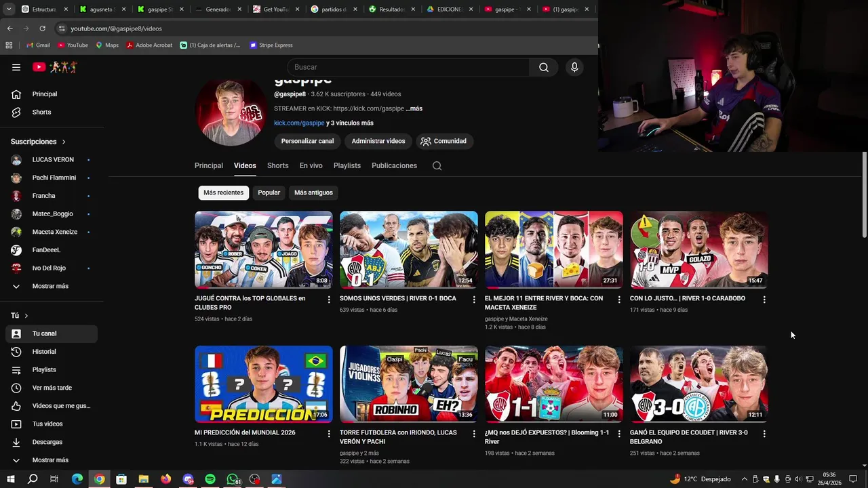Open Ver más tarde list
This screenshot has width=868, height=488.
tap(52, 388)
